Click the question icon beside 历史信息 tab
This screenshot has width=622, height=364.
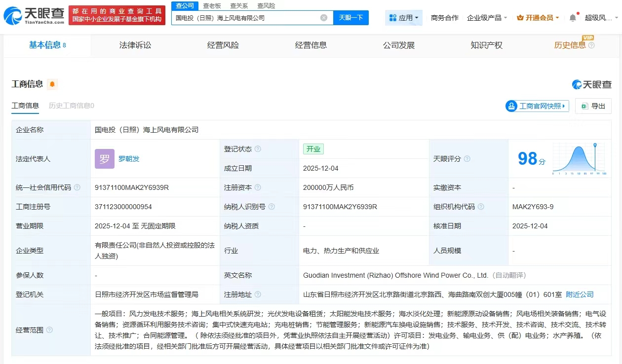coord(591,45)
